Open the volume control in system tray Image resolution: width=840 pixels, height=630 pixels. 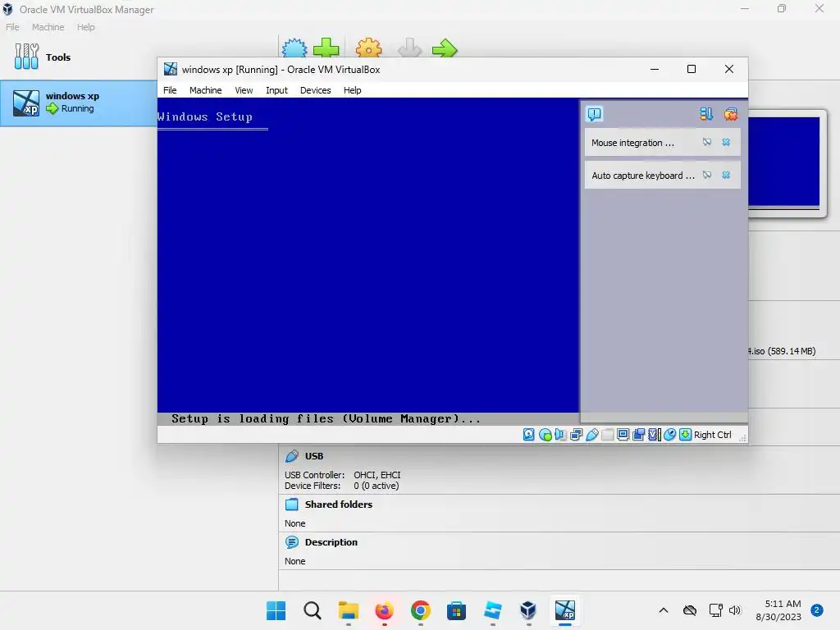(x=735, y=610)
